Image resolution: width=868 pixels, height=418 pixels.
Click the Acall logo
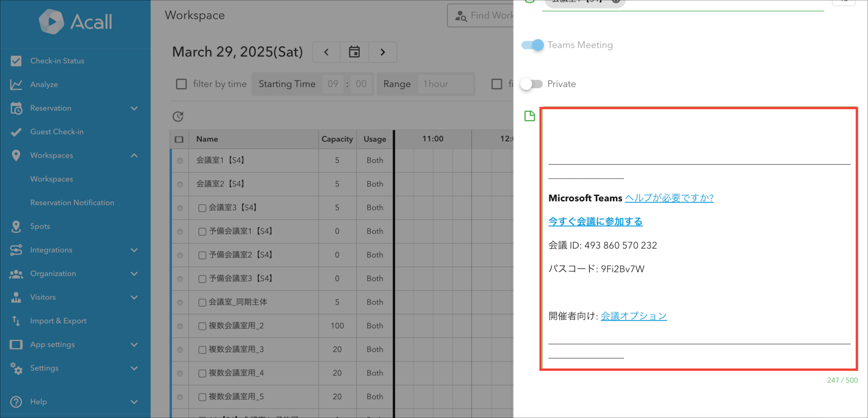click(x=76, y=21)
